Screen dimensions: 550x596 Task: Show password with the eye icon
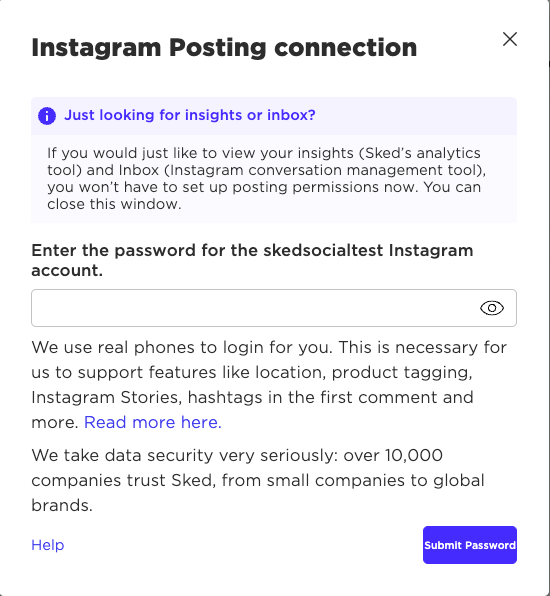coord(492,308)
